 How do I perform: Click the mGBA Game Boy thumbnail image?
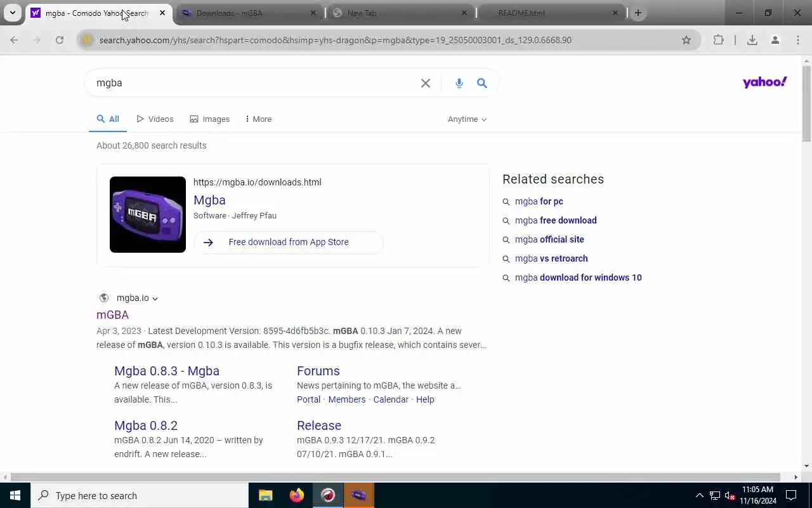(x=148, y=215)
